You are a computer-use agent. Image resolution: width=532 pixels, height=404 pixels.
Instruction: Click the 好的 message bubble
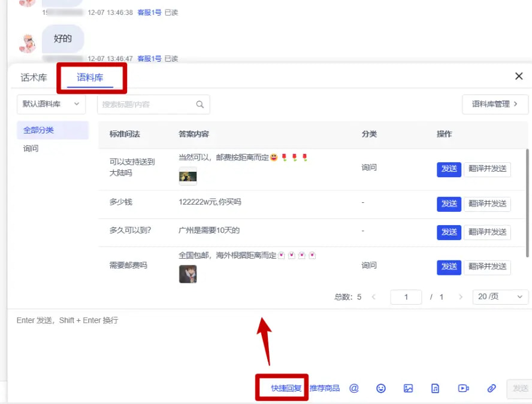tap(63, 39)
